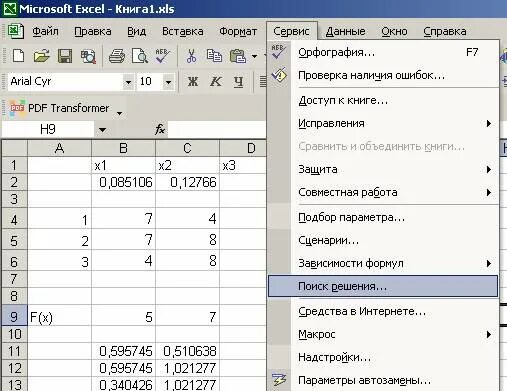
Task: Select row 9 header
Action: coord(14,315)
